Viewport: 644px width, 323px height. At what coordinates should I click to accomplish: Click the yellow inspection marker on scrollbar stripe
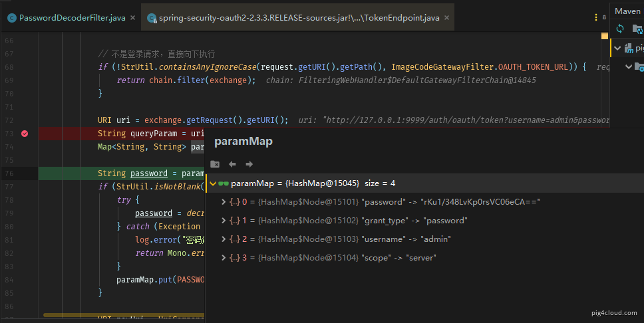click(605, 36)
